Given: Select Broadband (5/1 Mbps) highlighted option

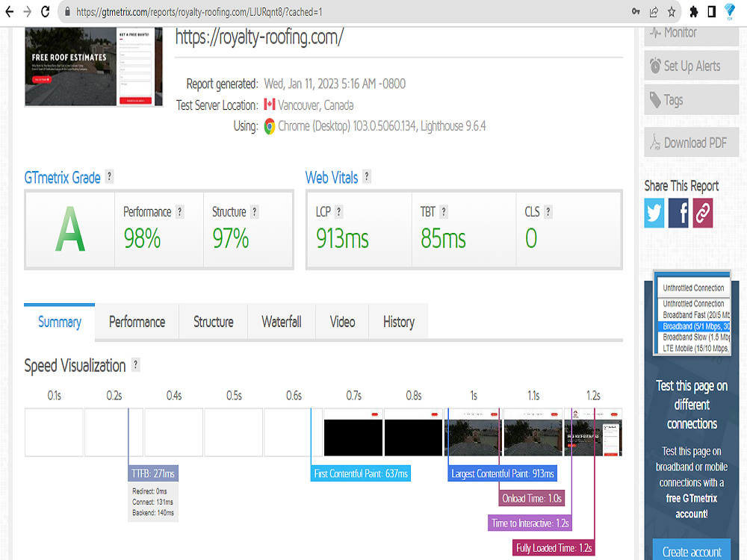Looking at the screenshot, I should [693, 326].
